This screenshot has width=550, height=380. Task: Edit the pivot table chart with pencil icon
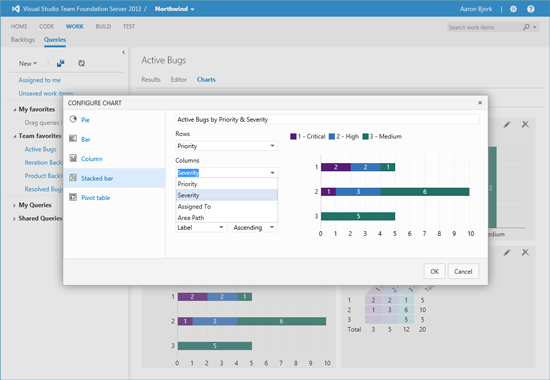(507, 252)
